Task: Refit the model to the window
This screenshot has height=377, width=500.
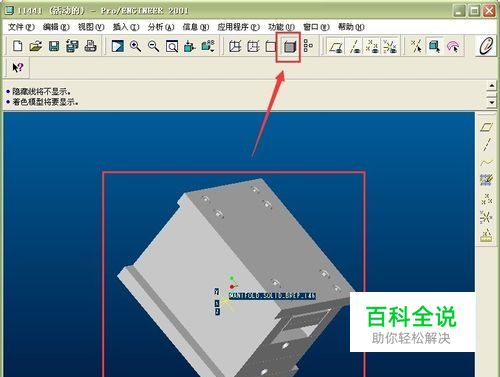Action: [x=172, y=46]
